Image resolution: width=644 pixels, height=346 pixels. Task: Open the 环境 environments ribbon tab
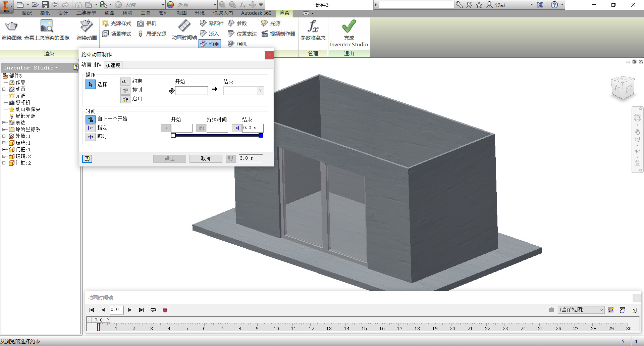(x=200, y=13)
